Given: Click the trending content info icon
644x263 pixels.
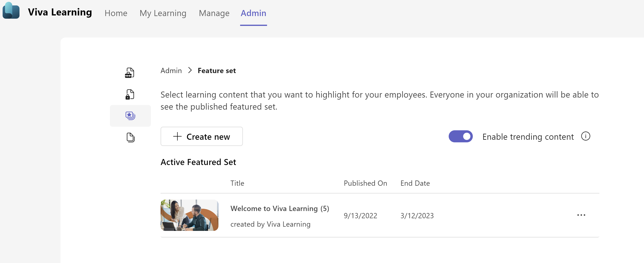Looking at the screenshot, I should coord(586,136).
